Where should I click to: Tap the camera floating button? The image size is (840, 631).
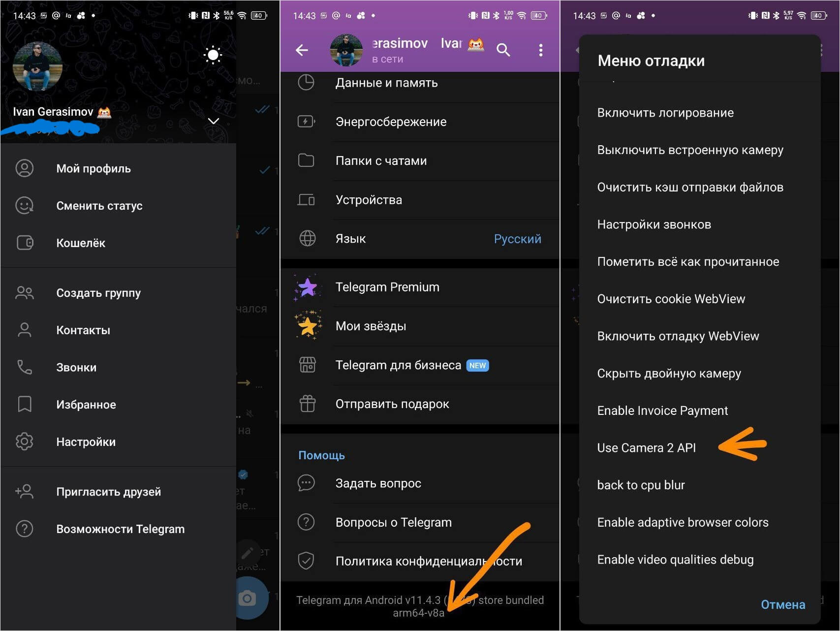pyautogui.click(x=248, y=598)
